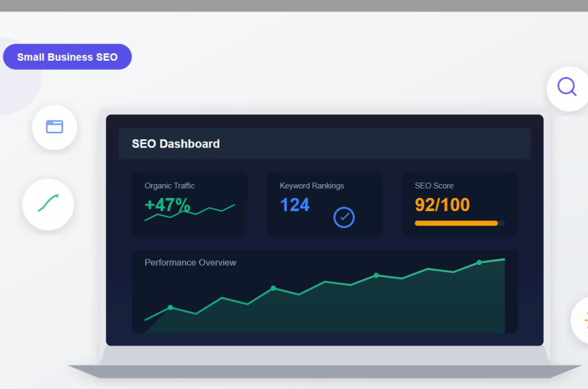The width and height of the screenshot is (588, 389).
Task: Click the Organic Traffic label
Action: pos(169,186)
